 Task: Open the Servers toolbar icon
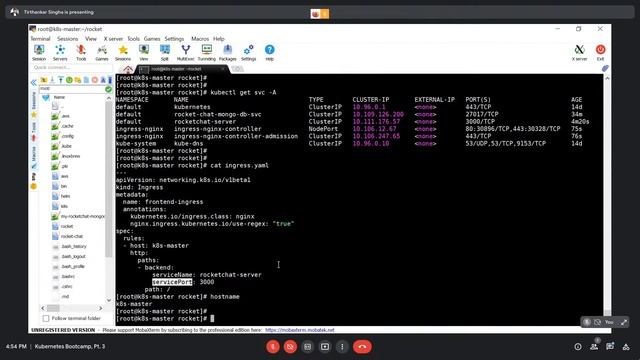point(60,53)
